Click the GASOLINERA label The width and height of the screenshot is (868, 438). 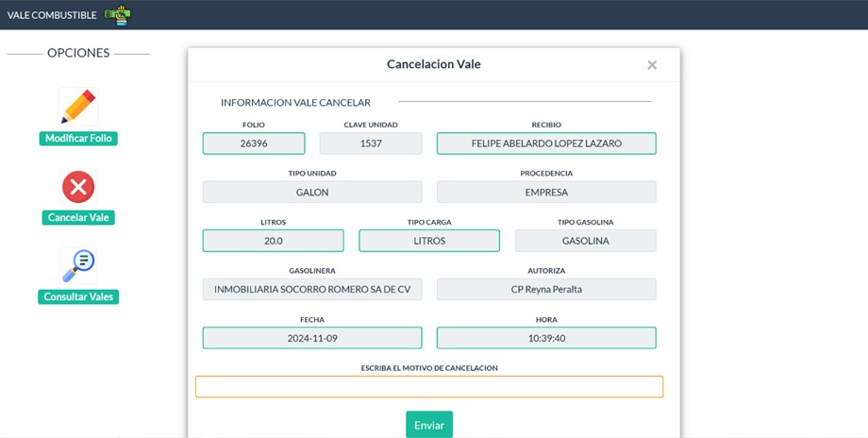tap(312, 271)
